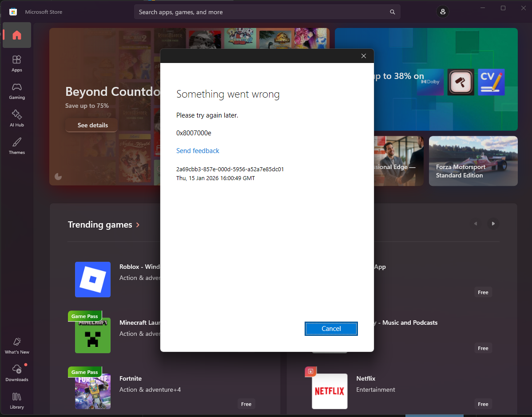Click the Netflix app icon
This screenshot has height=417, width=532.
330,391
